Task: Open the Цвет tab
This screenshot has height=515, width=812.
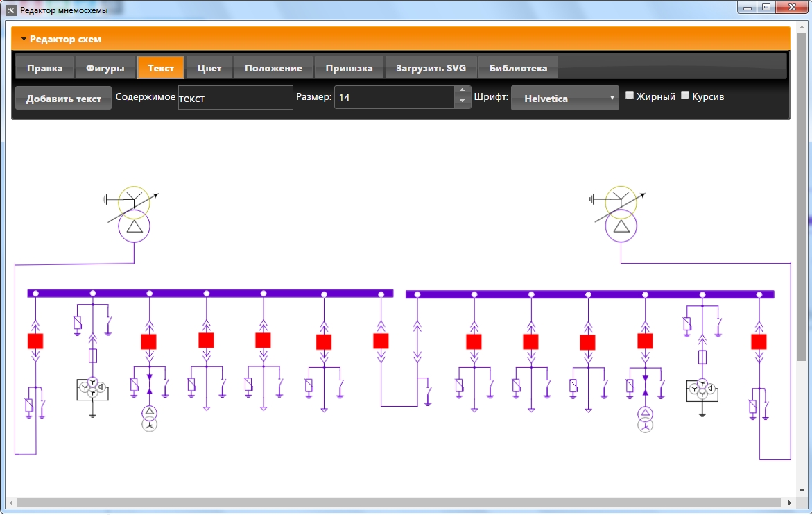Action: coord(209,68)
